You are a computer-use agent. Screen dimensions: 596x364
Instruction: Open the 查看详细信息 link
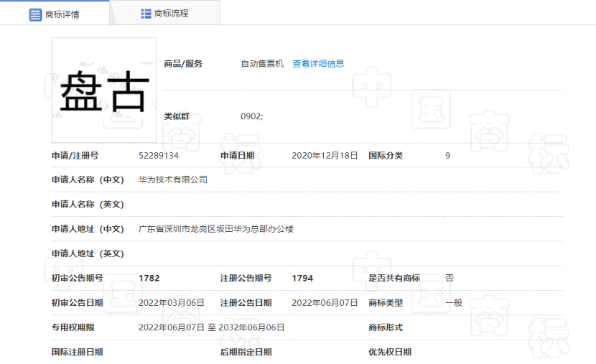click(x=318, y=63)
